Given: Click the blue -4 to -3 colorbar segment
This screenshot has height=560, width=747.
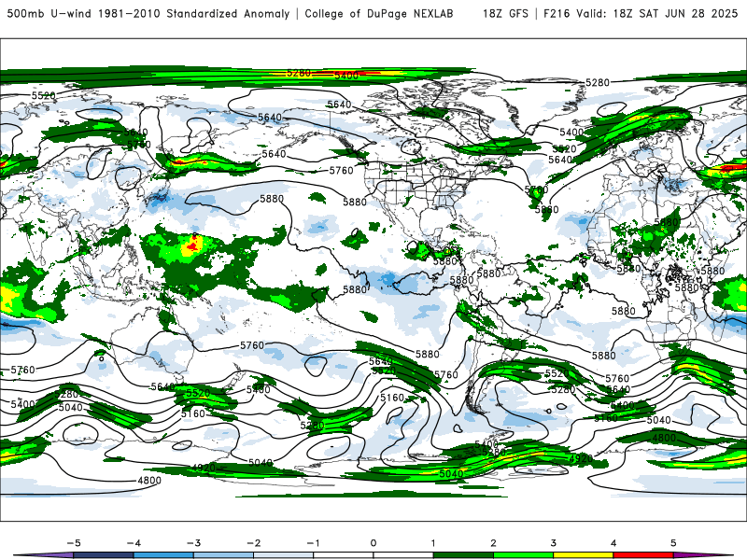Looking at the screenshot, I should pos(163,555).
